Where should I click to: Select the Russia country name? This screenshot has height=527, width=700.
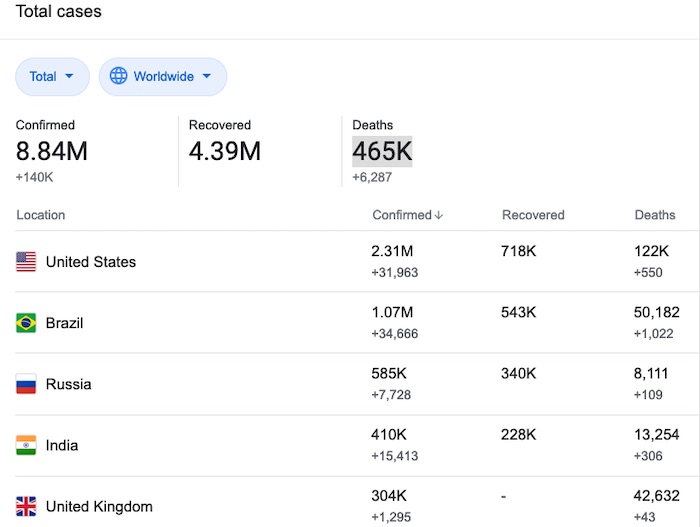tap(68, 384)
